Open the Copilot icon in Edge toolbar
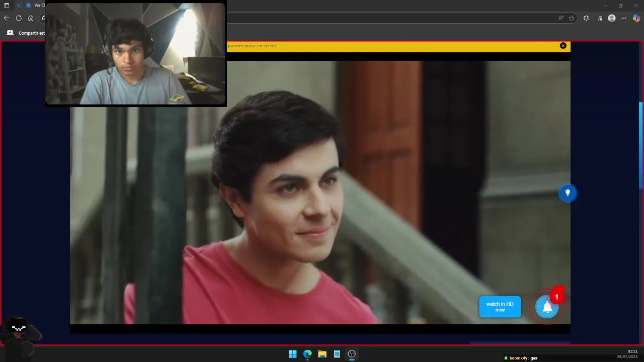Image resolution: width=644 pixels, height=362 pixels. (636, 18)
